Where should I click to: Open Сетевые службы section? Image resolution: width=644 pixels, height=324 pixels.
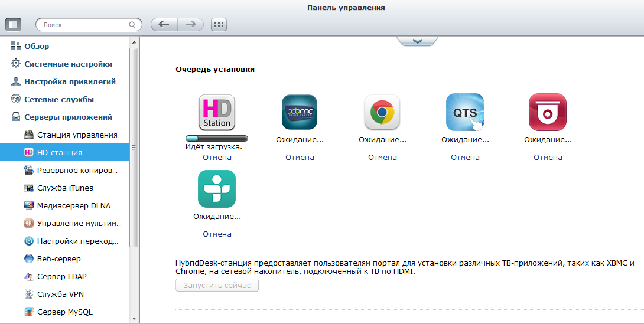[x=59, y=99]
